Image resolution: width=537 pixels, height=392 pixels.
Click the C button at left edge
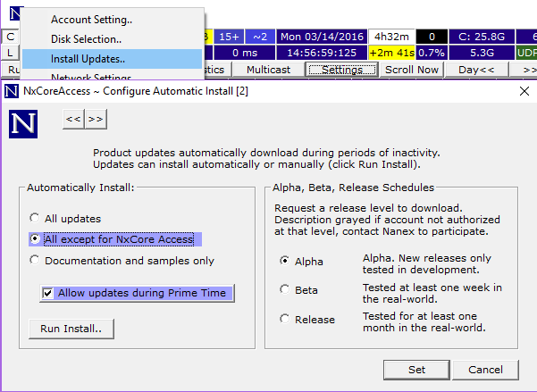click(x=10, y=37)
